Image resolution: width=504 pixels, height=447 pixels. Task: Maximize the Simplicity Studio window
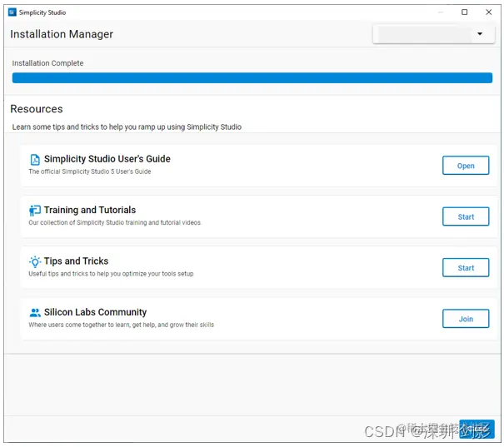pyautogui.click(x=465, y=12)
